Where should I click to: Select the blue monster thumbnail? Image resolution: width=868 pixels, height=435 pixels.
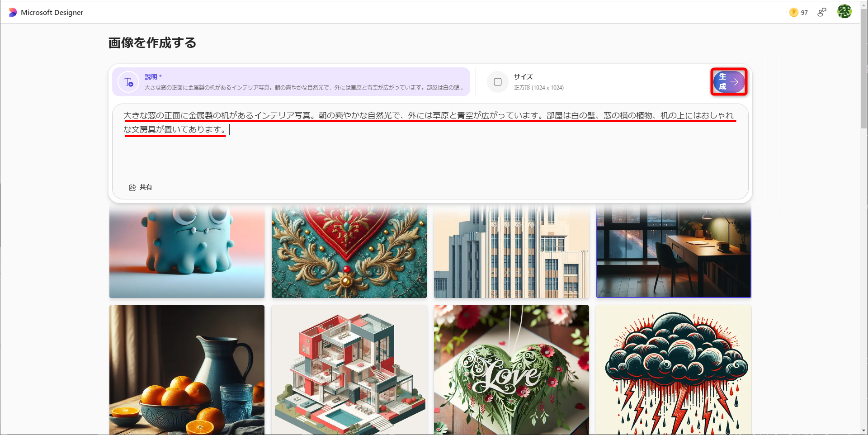tap(187, 251)
